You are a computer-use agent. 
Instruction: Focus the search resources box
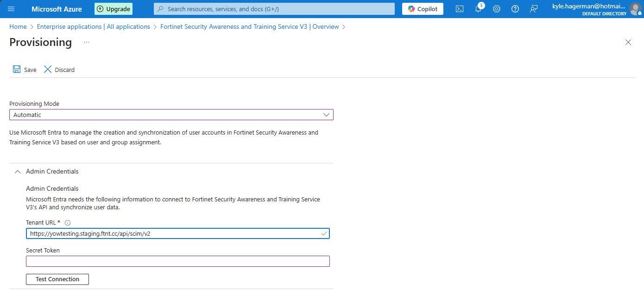(x=274, y=9)
